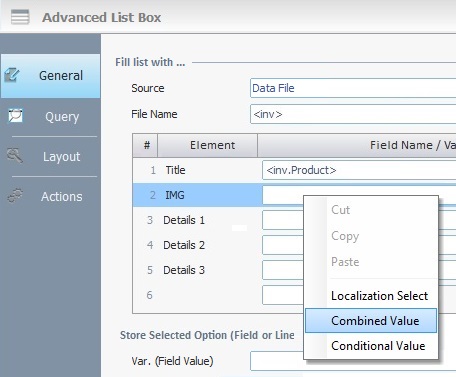Click the General tab pencil icon

point(12,75)
